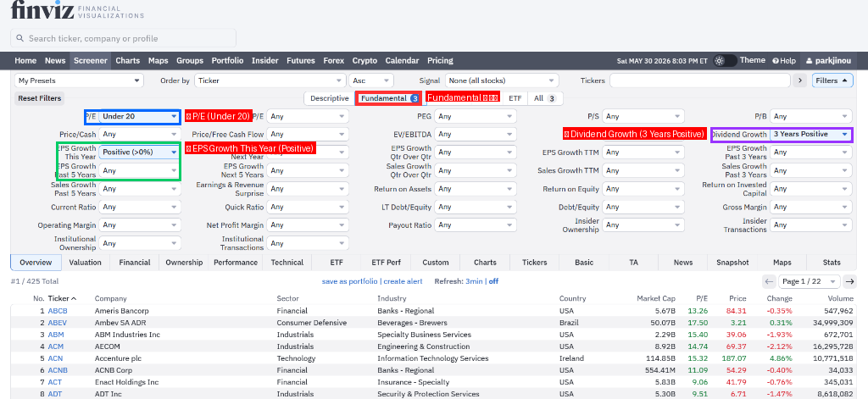Open the Futures nav item

301,61
